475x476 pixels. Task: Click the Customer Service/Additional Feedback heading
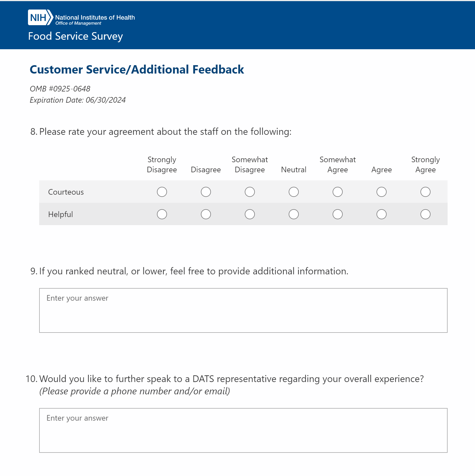click(x=137, y=70)
